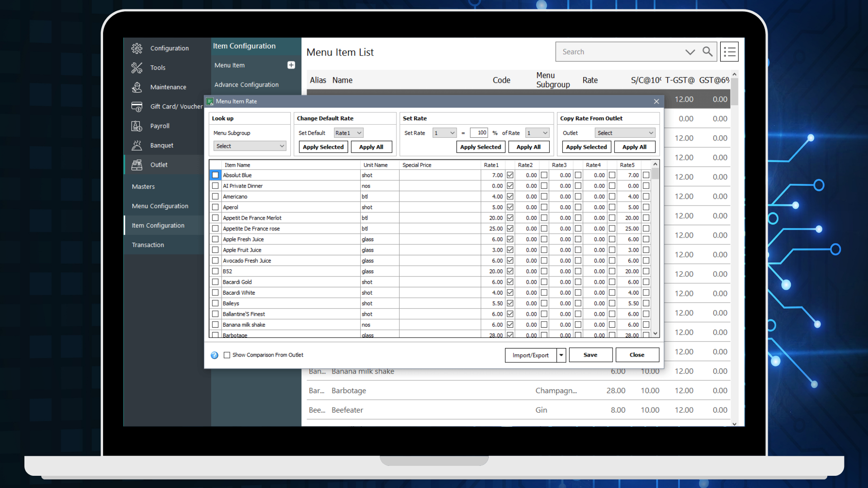Tick the Absolut Blue row checkbox
Image resolution: width=868 pixels, height=488 pixels.
point(215,175)
